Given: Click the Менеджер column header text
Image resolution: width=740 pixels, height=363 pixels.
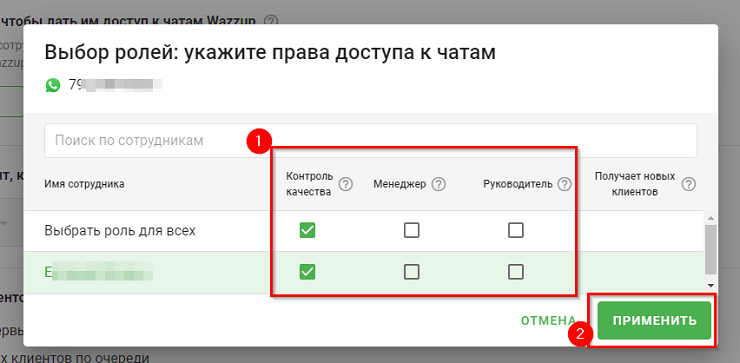Looking at the screenshot, I should point(400,184).
